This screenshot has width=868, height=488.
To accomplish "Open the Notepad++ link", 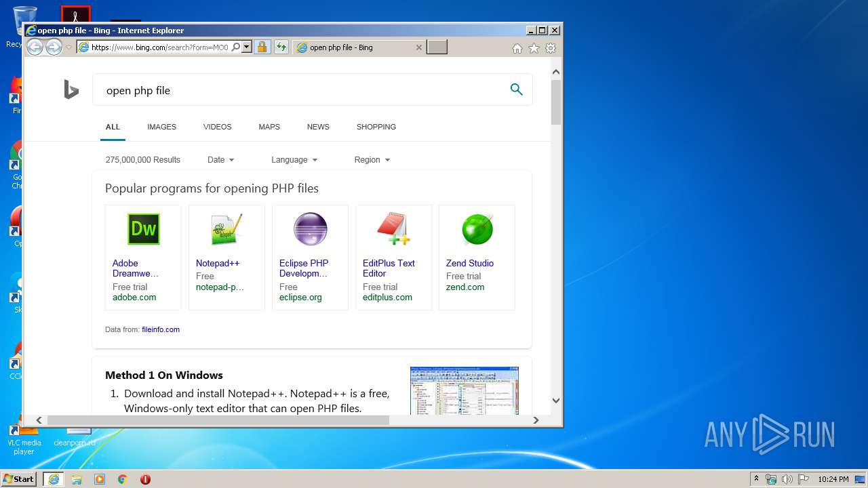I will pos(218,263).
